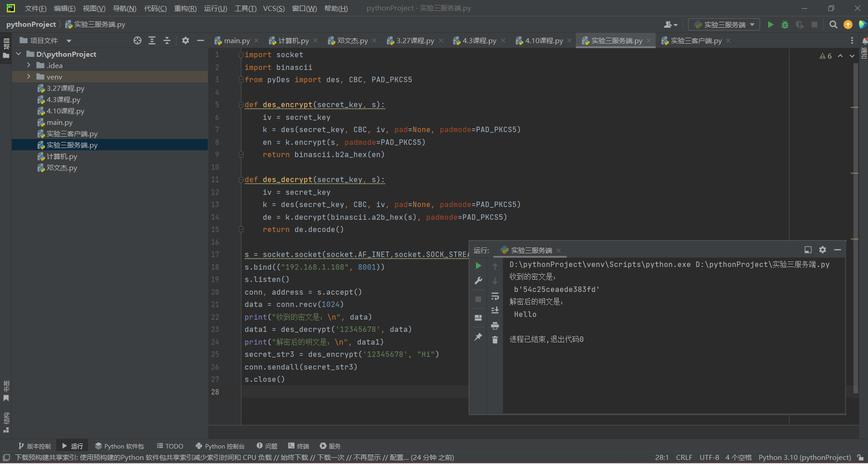Click Python 3.10 interpreter in status bar
This screenshot has width=868, height=464.
pyautogui.click(x=804, y=457)
